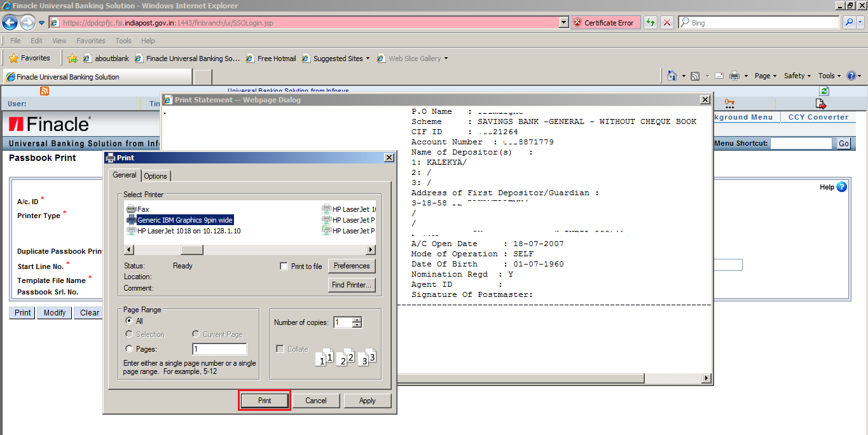
Task: Switch to the Options tab in Print dialog
Action: 155,176
